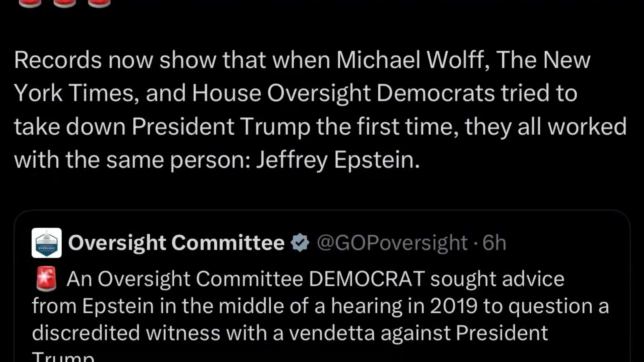Viewport: 644px width, 362px height.
Task: Click "President Trump" in the main tweet
Action: click(221, 127)
